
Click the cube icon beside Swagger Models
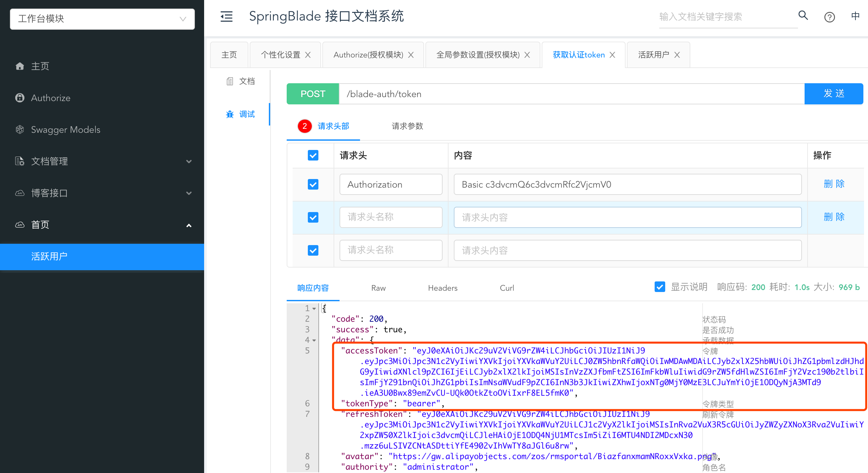coord(20,129)
